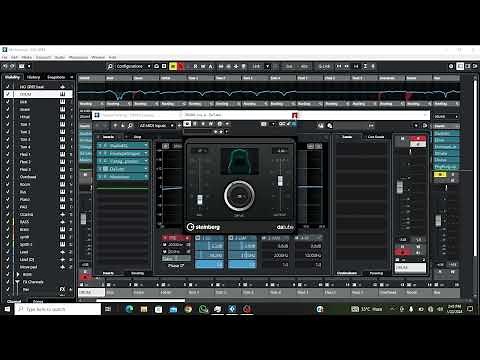This screenshot has height=360, width=480.
Task: Open the Cue Sends tab
Action: coord(376,137)
